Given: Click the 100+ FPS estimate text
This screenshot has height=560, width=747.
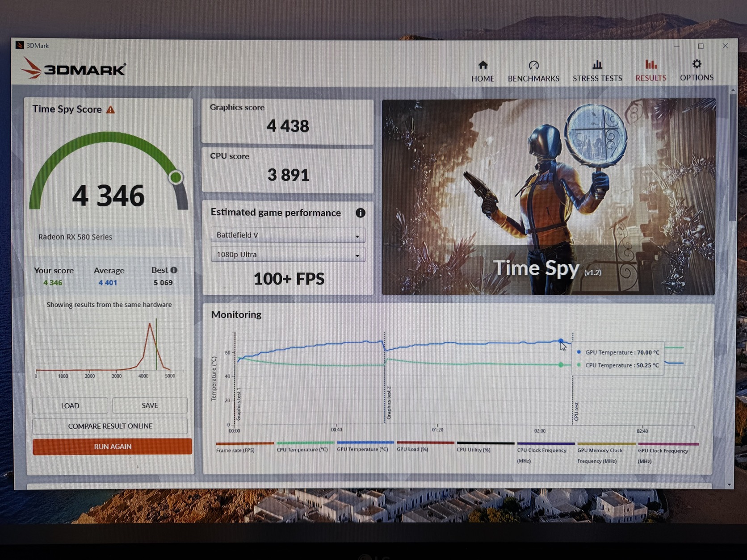Looking at the screenshot, I should tap(289, 279).
